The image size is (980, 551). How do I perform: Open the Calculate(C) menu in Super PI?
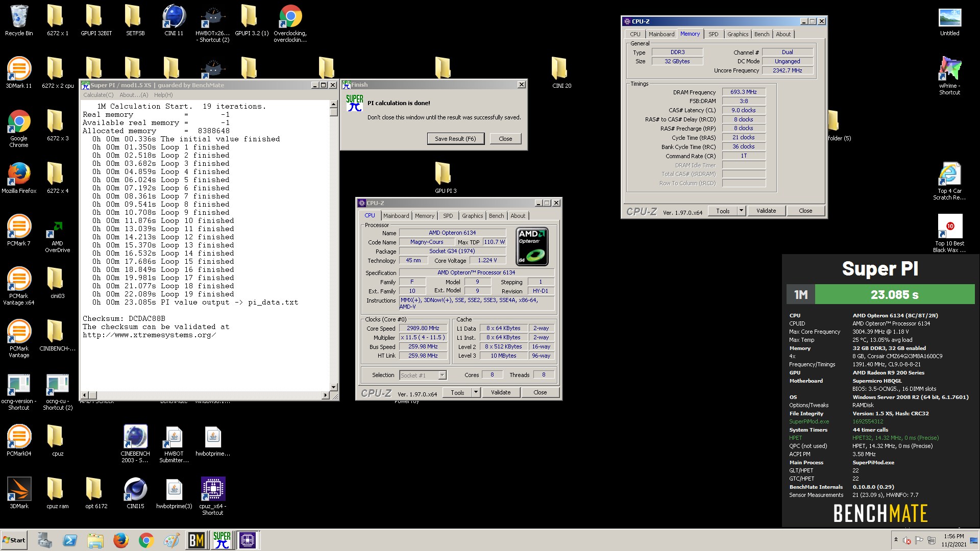point(99,95)
